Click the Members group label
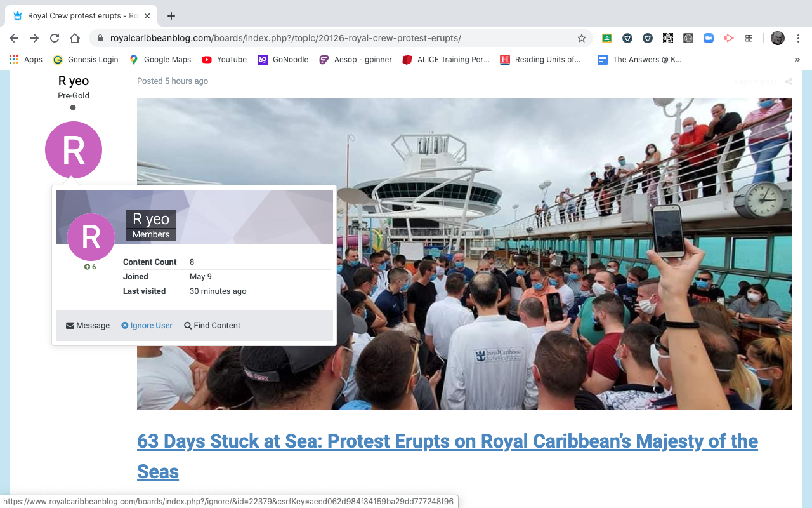This screenshot has width=812, height=508. point(151,234)
